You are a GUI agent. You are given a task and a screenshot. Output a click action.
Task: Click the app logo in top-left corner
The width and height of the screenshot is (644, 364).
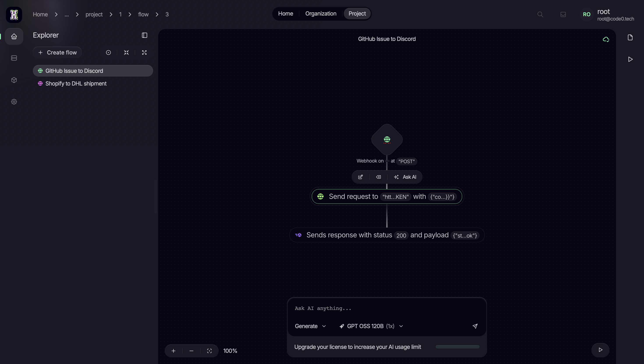pyautogui.click(x=14, y=15)
